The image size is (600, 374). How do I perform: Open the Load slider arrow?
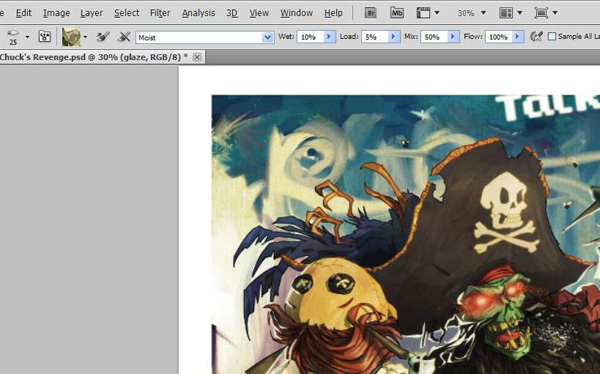[394, 37]
